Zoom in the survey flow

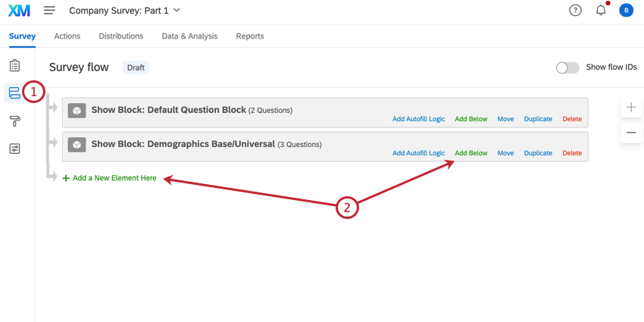click(x=631, y=108)
